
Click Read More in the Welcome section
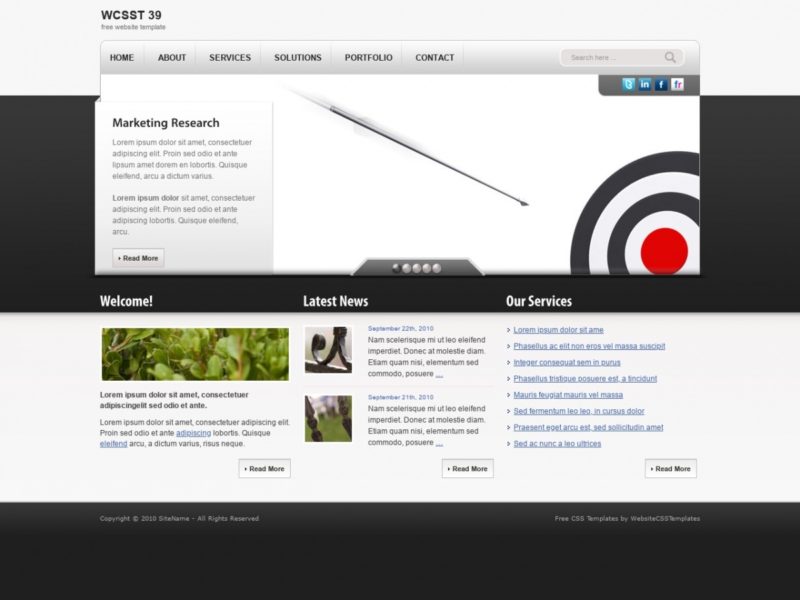coord(263,468)
